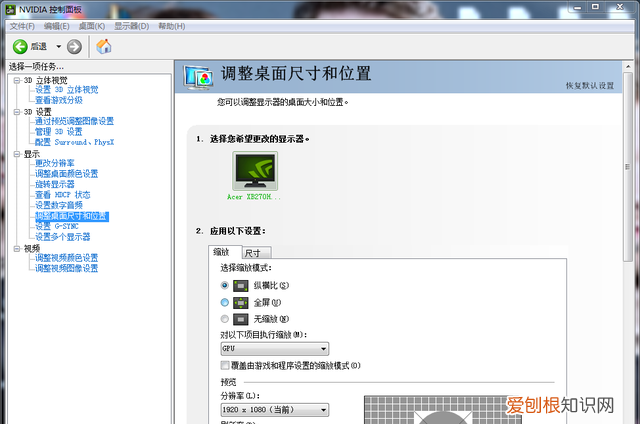This screenshot has height=424, width=640.
Task: Click the right panel vertical scrollbar thumb
Action: (628, 167)
